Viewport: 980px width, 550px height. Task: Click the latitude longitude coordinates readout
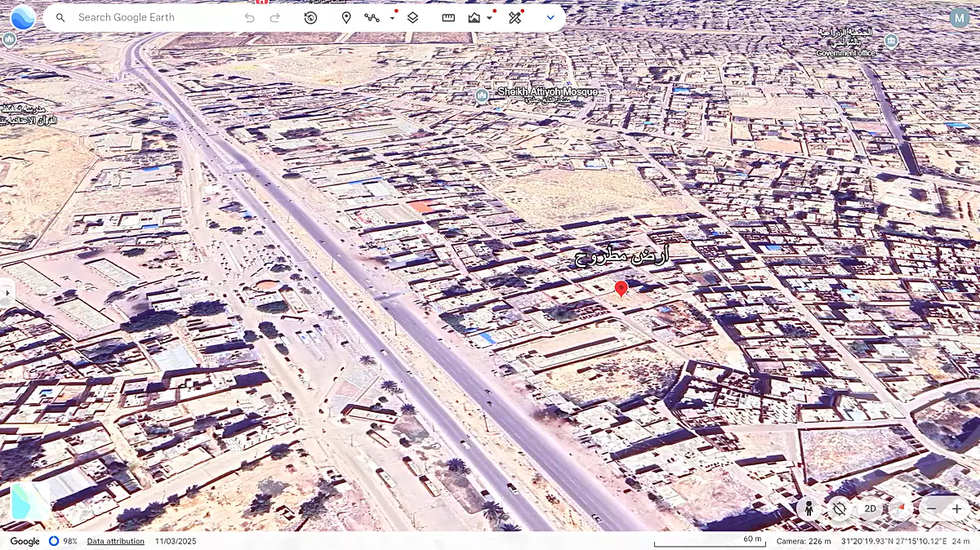point(893,541)
